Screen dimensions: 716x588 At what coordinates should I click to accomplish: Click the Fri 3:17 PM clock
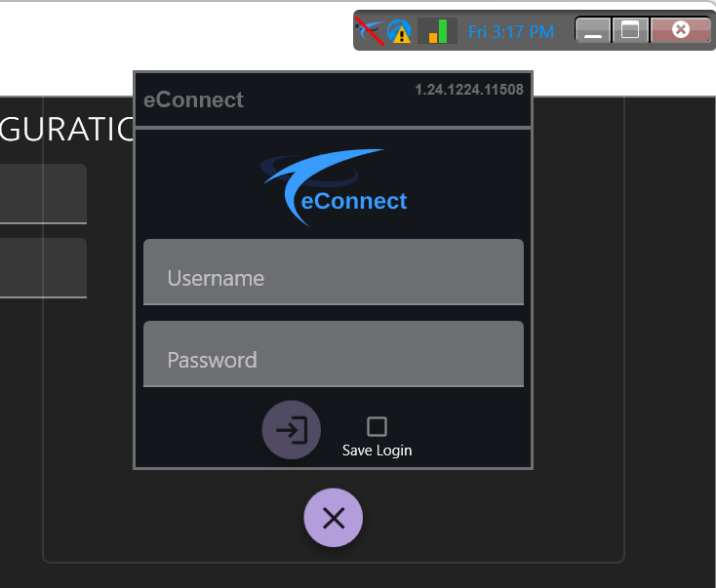(x=510, y=32)
